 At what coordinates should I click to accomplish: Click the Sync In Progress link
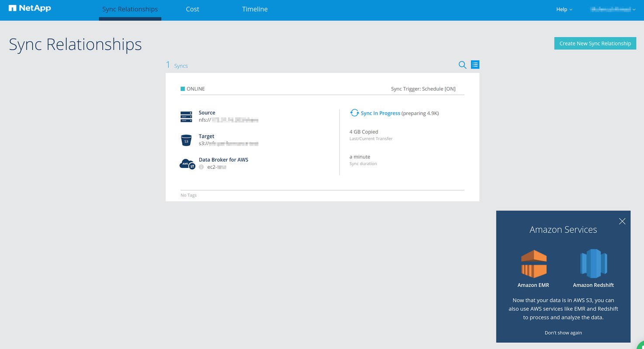[x=380, y=113]
